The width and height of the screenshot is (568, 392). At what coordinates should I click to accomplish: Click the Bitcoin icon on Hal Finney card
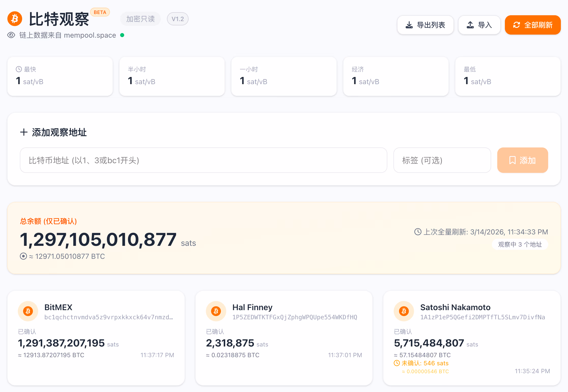(216, 311)
